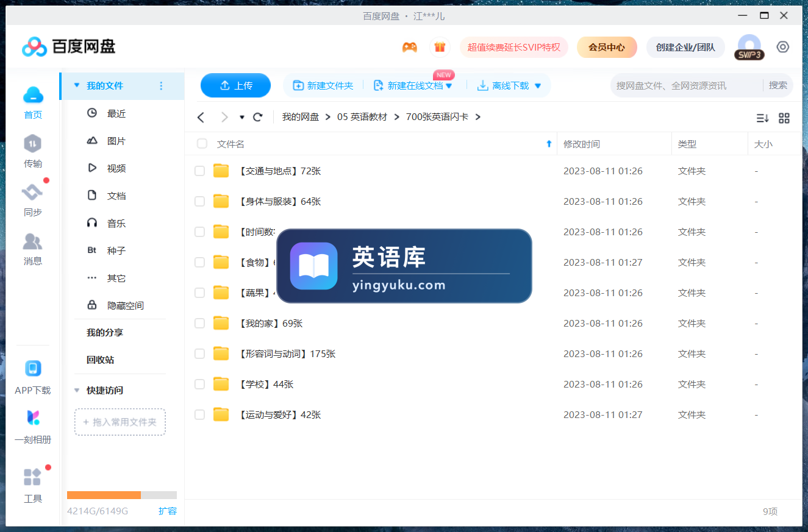This screenshot has width=808, height=532.
Task: Open the navigation history dropdown triangle
Action: coord(241,117)
